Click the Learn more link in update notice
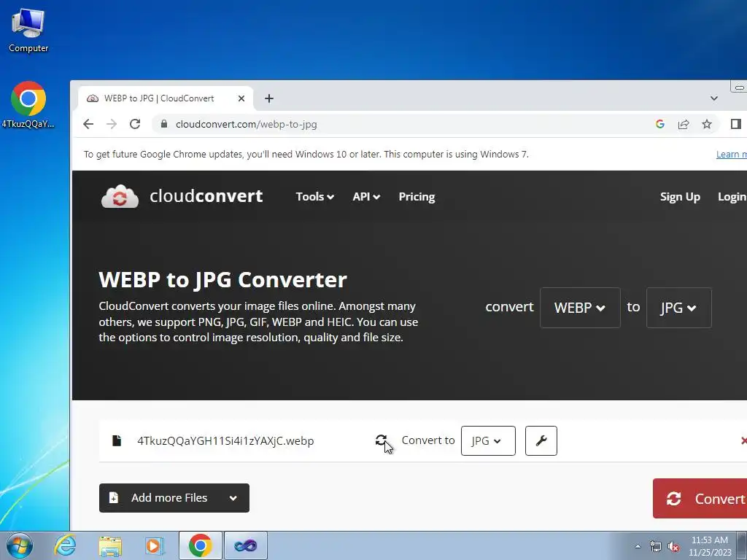Viewport: 747px width, 560px height. [x=731, y=155]
